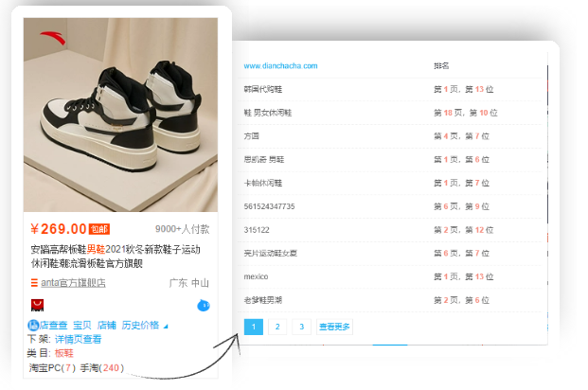This screenshot has height=390, width=588.
Task: Click the 排名 column header
Action: click(441, 66)
